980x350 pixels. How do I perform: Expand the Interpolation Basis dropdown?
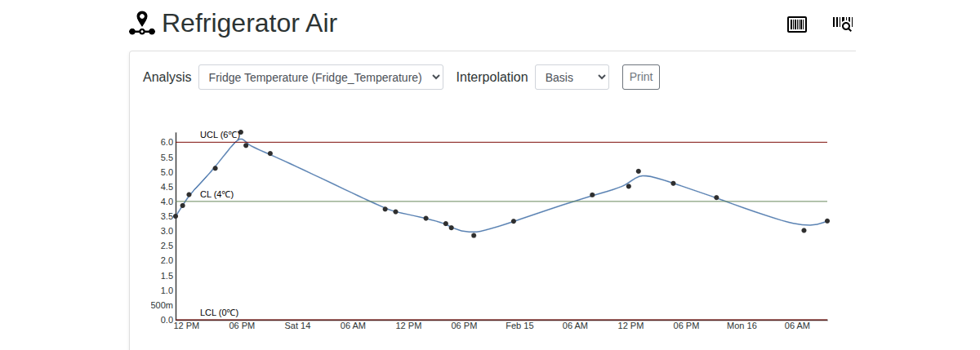point(572,78)
